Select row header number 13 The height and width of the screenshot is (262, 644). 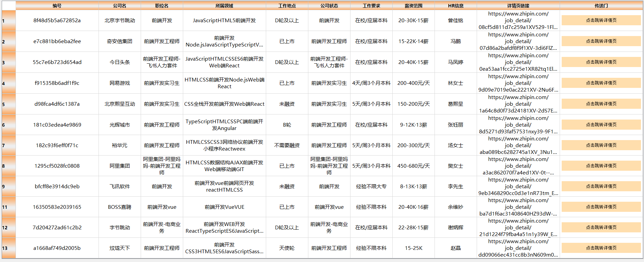tap(8, 248)
